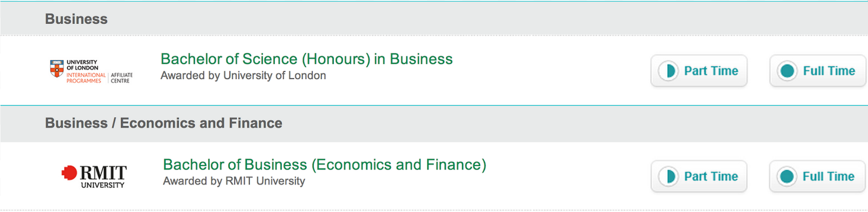Image resolution: width=868 pixels, height=212 pixels.
Task: Click the RMIT University wordmark text
Action: (x=103, y=176)
